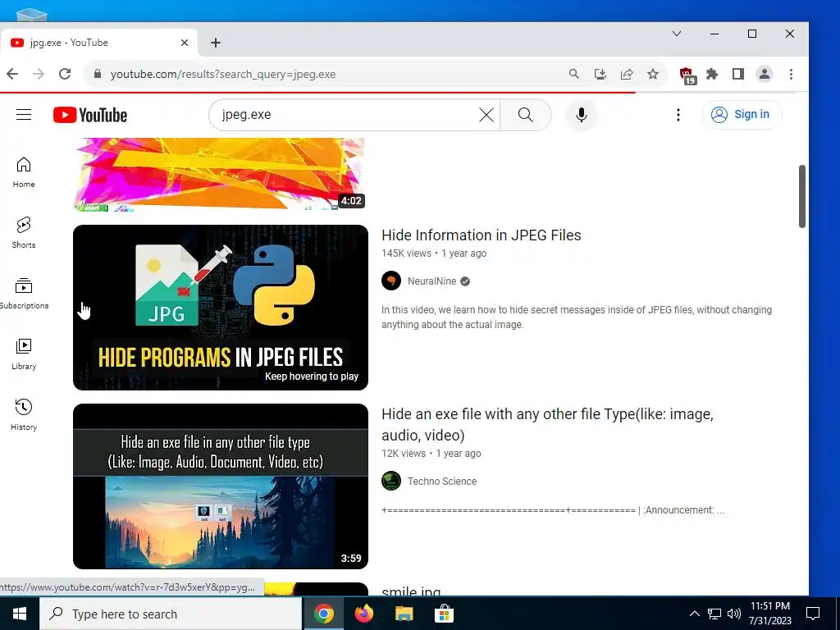Open Library from the sidebar
This screenshot has height=630, width=840.
click(24, 354)
